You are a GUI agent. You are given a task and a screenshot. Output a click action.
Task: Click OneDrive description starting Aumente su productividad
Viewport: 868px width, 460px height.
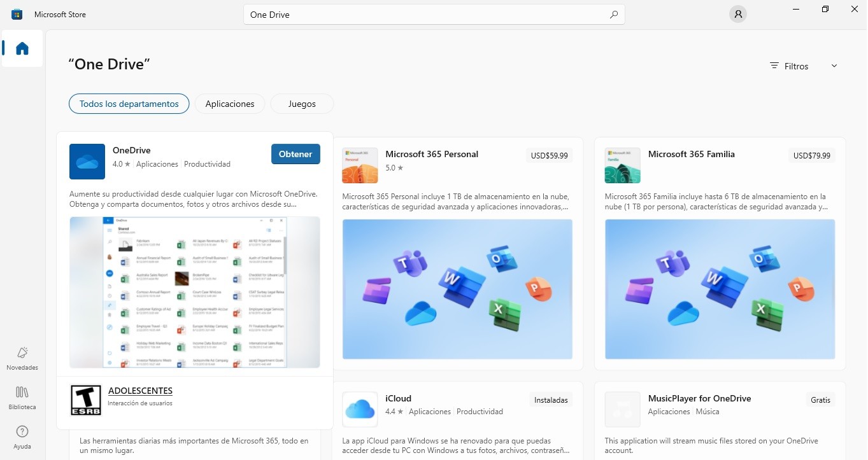click(x=194, y=199)
